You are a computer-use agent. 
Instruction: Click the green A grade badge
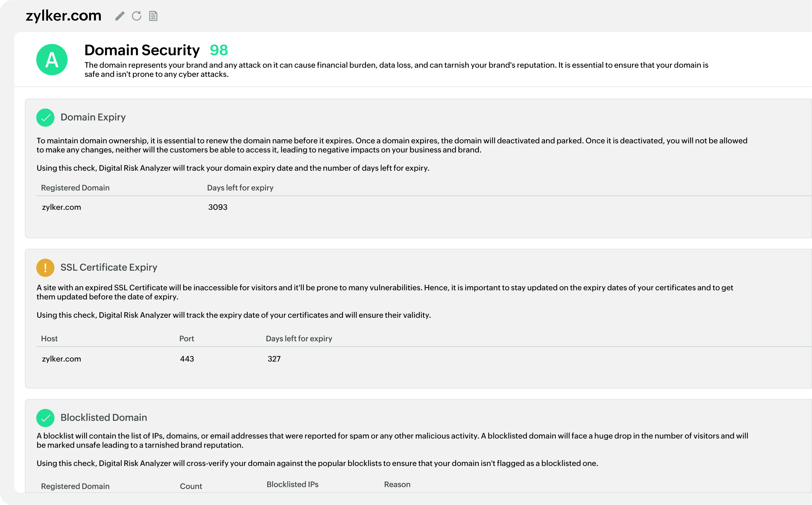click(52, 60)
